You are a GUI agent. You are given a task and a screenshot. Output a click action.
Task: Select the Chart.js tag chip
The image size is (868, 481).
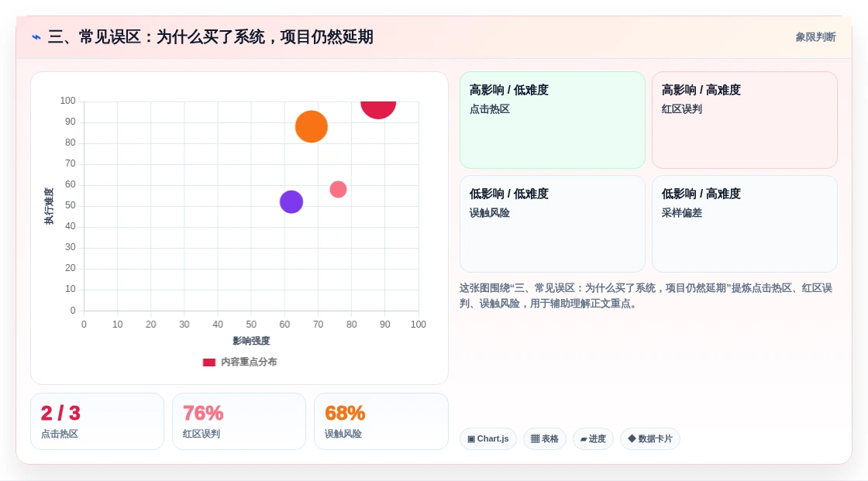pos(488,439)
